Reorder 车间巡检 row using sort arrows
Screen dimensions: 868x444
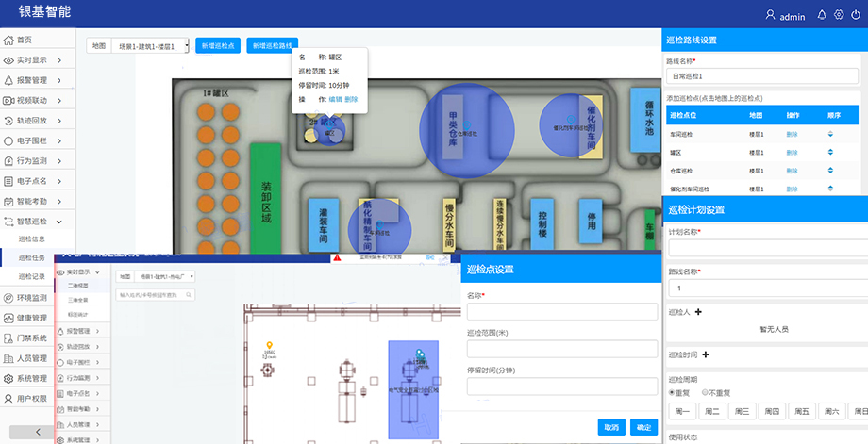(830, 135)
